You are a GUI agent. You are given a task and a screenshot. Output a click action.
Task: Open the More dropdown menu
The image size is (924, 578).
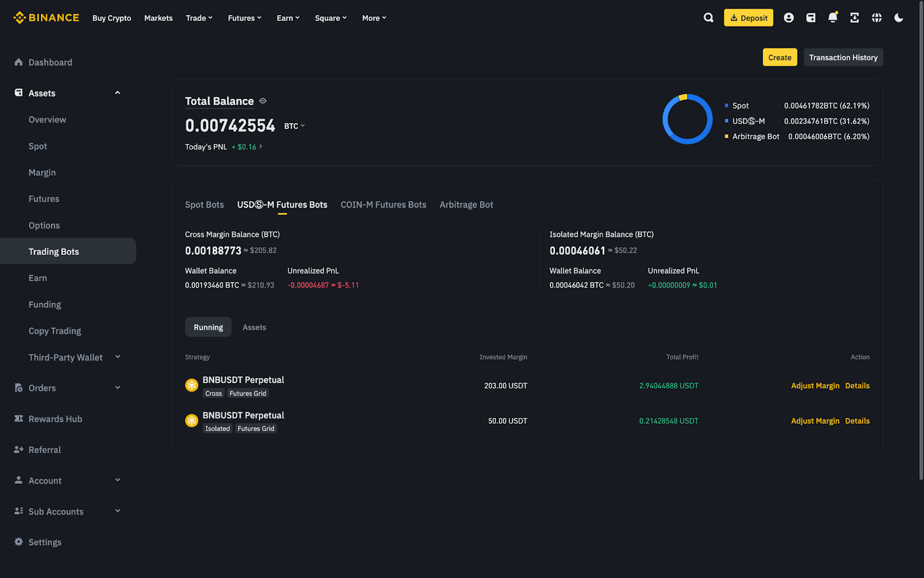[x=374, y=18]
